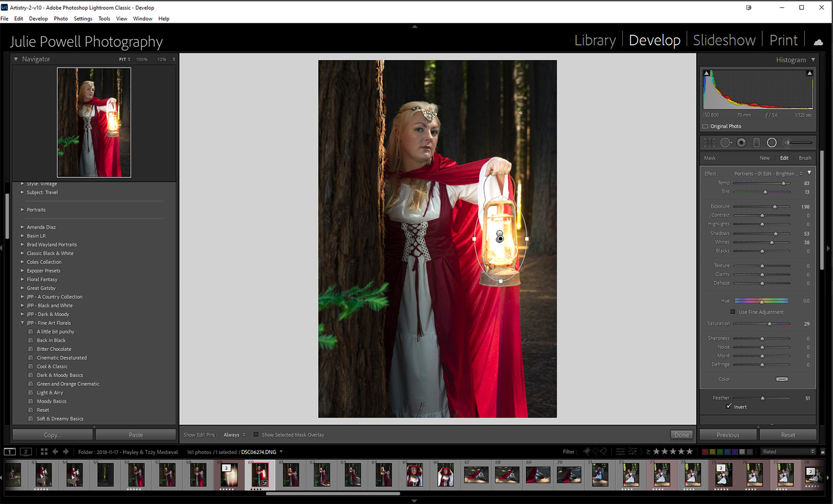
Task: Open the Settings menu
Action: click(x=83, y=19)
